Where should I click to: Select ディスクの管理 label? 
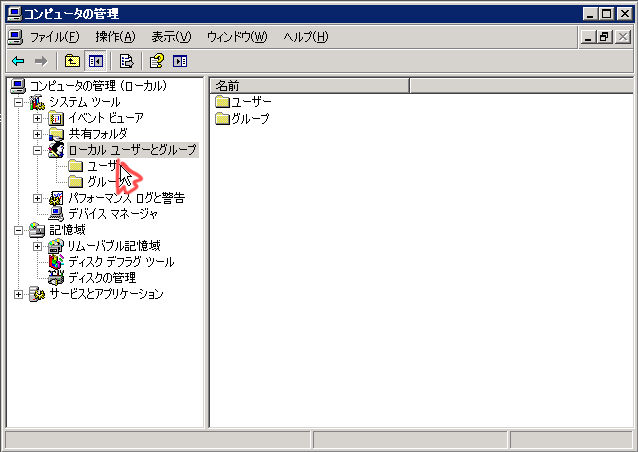pos(102,278)
